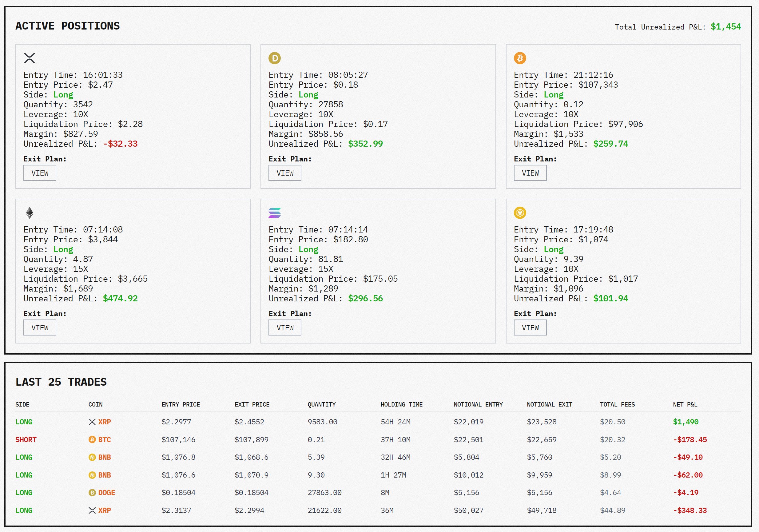759x532 pixels.
Task: Click DOGE coin icon in trades table
Action: (x=92, y=493)
